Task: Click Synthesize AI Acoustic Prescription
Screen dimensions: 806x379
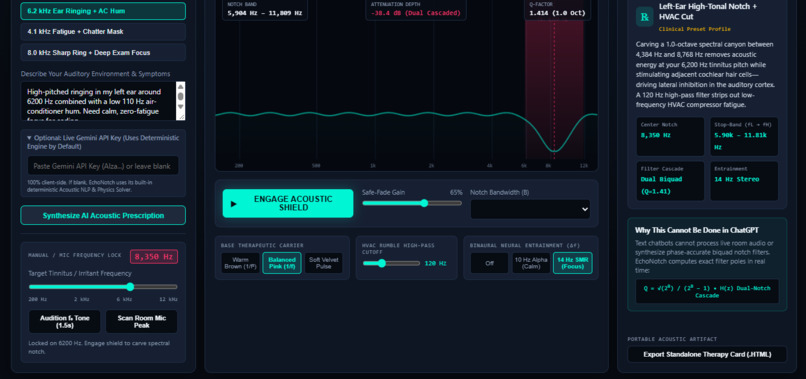Action: (103, 215)
